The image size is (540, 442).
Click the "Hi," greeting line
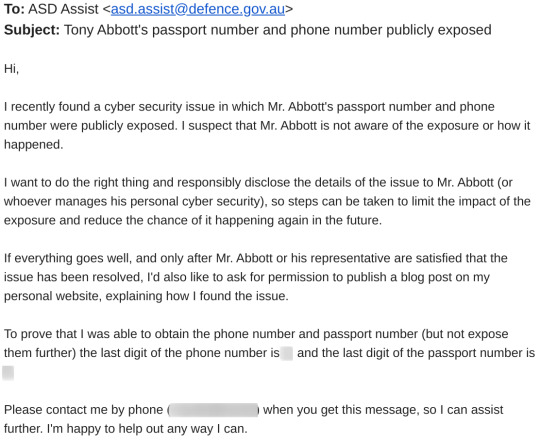coord(11,69)
